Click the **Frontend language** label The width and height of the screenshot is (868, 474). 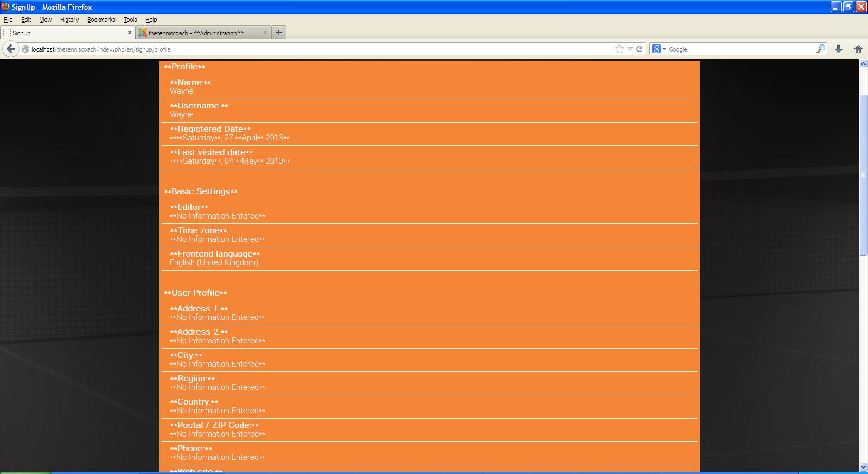click(x=215, y=254)
